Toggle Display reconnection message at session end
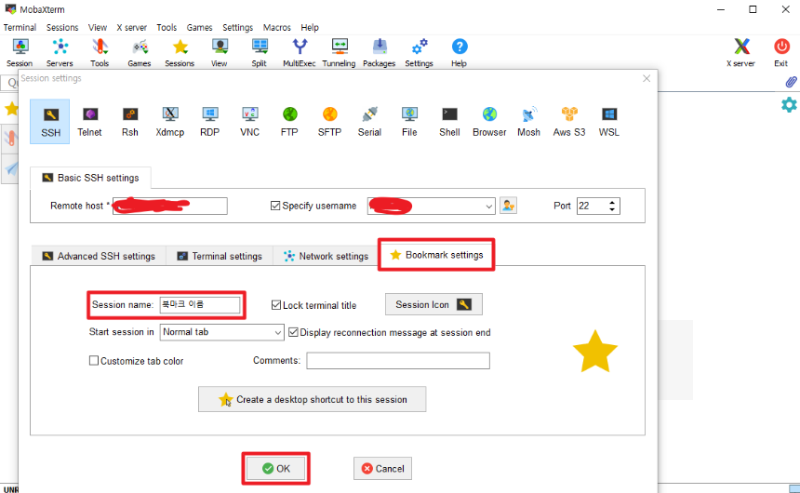 293,332
